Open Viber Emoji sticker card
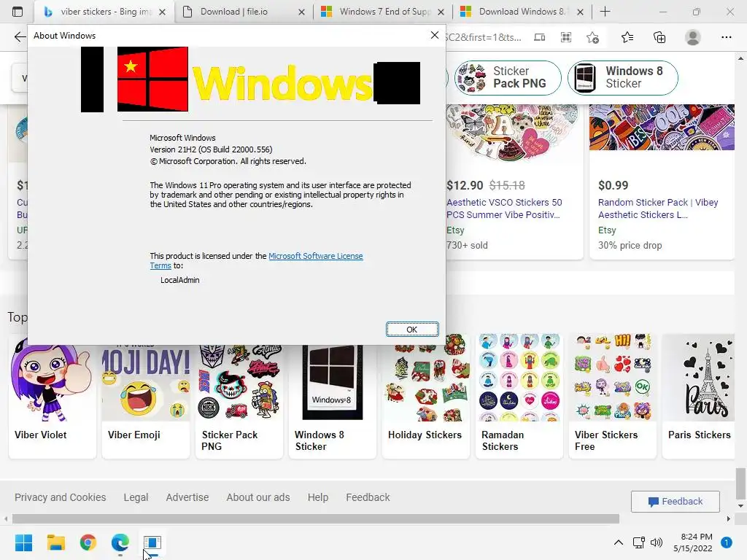The height and width of the screenshot is (560, 747). [146, 396]
